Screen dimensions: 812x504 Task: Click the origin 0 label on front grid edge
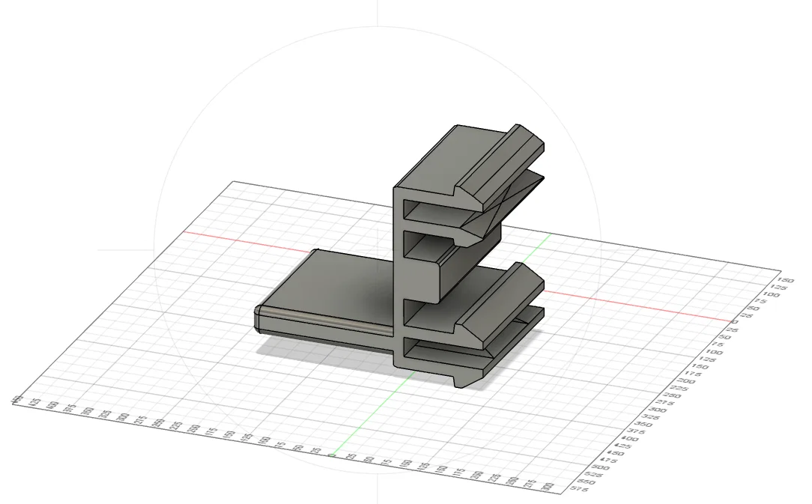(332, 456)
